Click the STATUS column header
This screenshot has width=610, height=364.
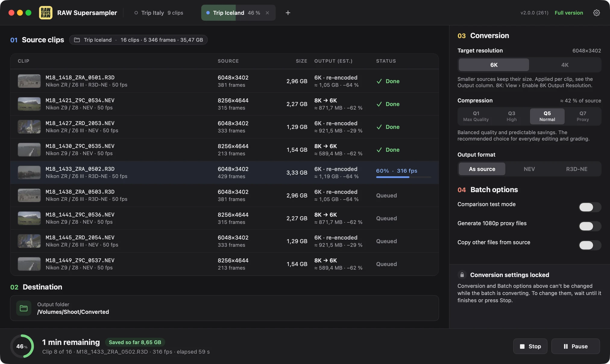(x=386, y=61)
